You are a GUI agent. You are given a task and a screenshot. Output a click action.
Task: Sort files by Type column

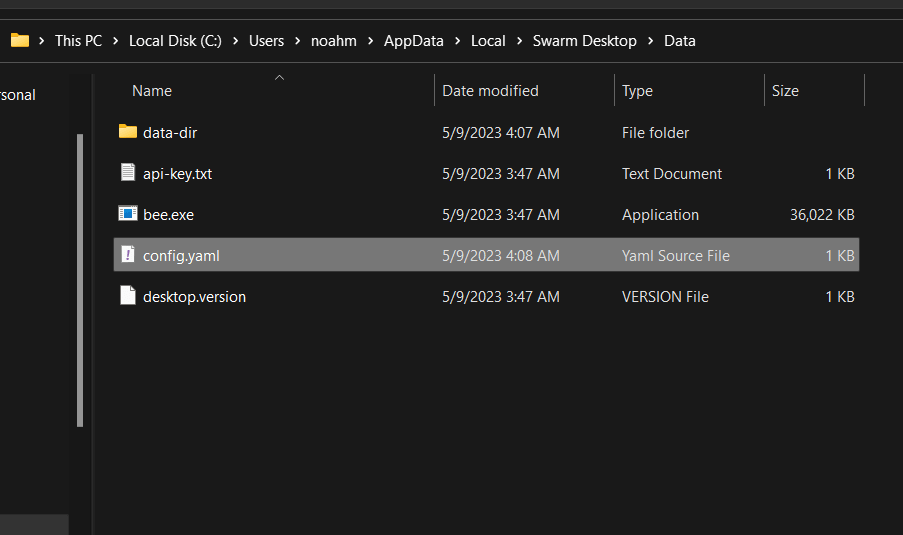[x=637, y=91]
